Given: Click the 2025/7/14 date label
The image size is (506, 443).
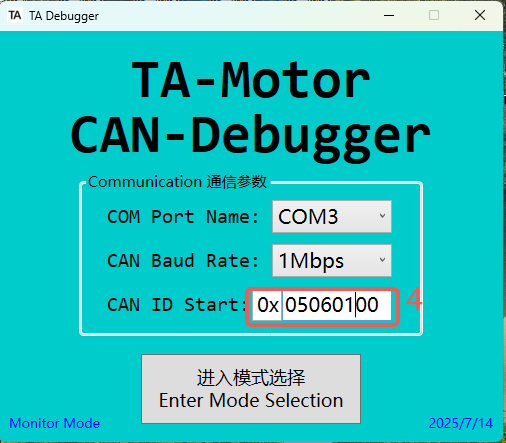Looking at the screenshot, I should (x=461, y=423).
